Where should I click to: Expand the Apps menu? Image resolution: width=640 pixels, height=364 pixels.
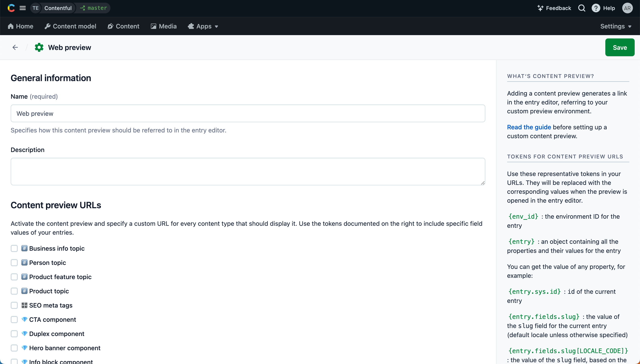[203, 26]
